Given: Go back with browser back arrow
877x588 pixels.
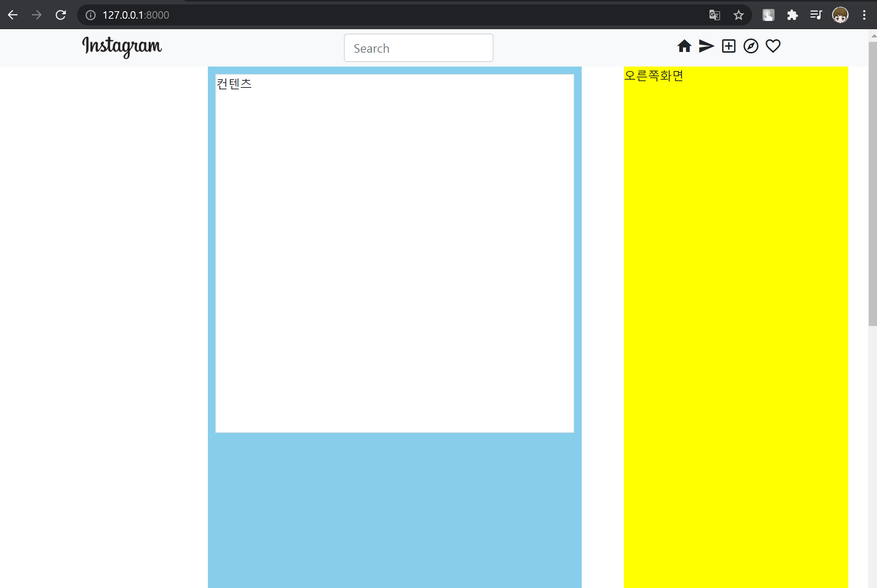Looking at the screenshot, I should click(x=13, y=15).
